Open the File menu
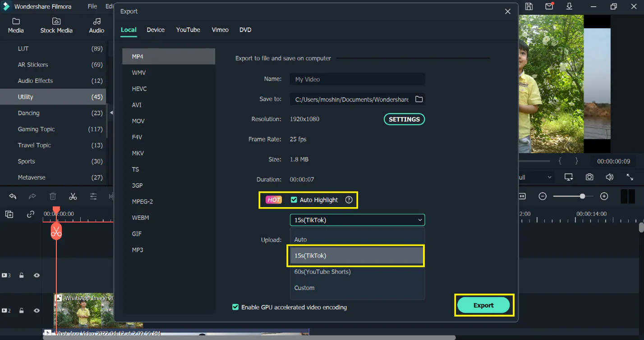This screenshot has width=644, height=340. pos(92,6)
